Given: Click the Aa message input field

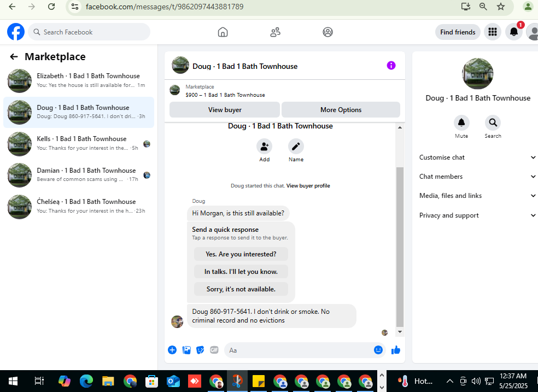Looking at the screenshot, I should click(x=305, y=350).
